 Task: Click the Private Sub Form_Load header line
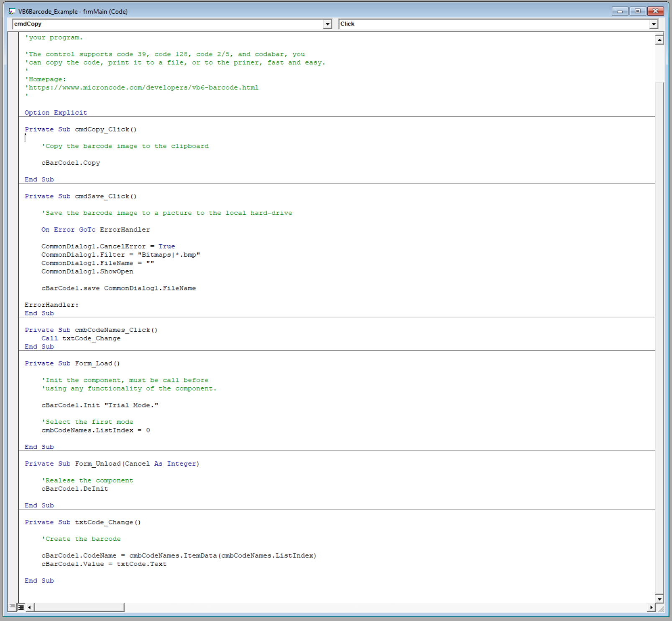click(x=72, y=363)
